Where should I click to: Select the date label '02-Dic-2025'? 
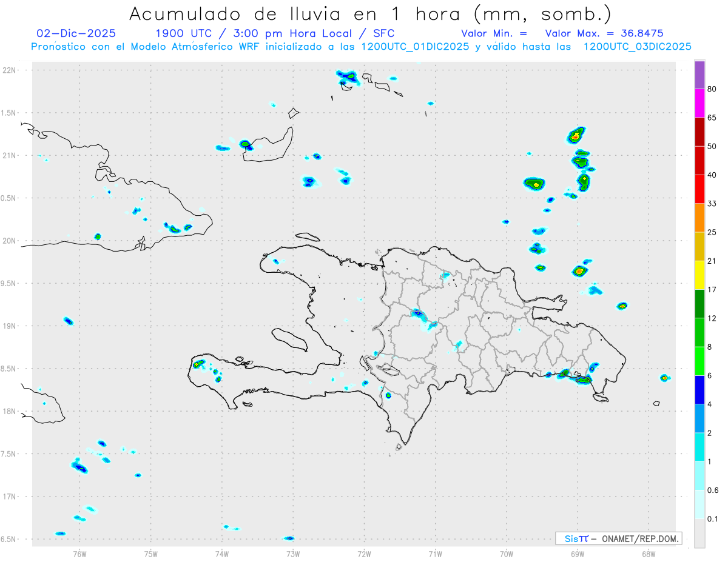[x=76, y=33]
